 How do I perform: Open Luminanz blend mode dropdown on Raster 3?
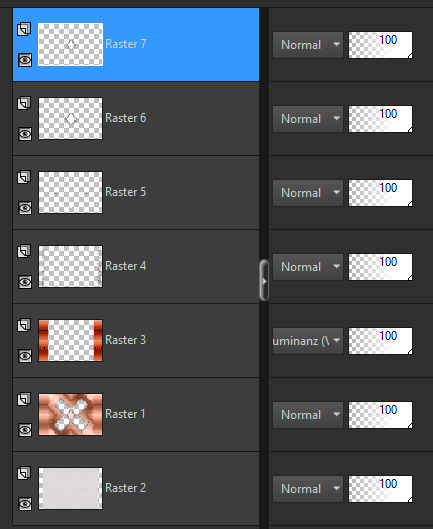pyautogui.click(x=308, y=341)
